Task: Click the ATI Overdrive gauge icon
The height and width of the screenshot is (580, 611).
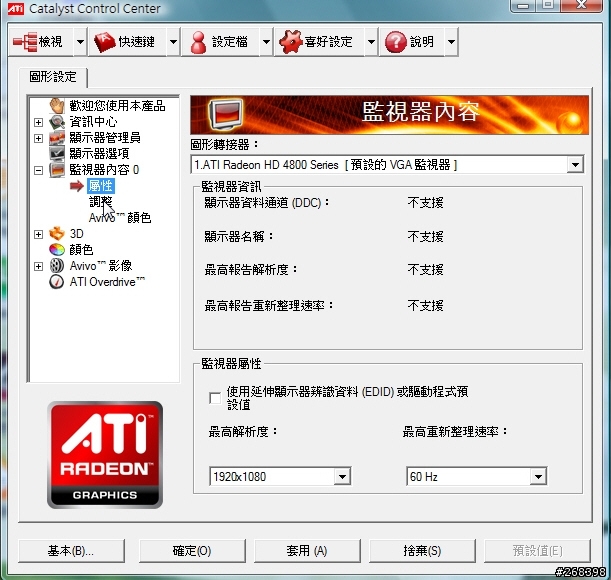Action: (x=57, y=282)
